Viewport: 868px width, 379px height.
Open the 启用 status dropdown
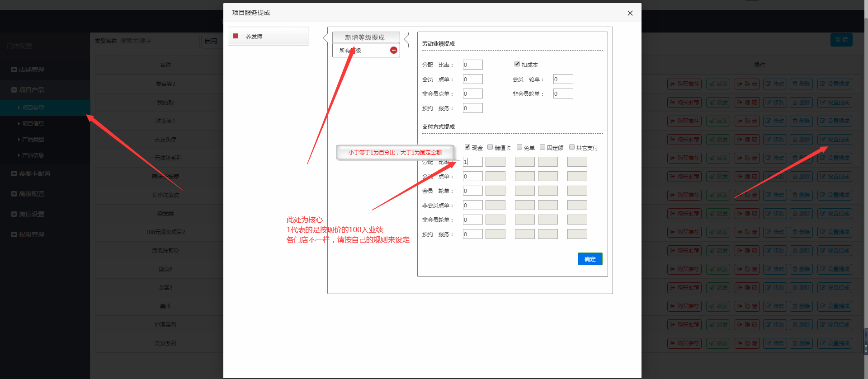click(x=212, y=41)
